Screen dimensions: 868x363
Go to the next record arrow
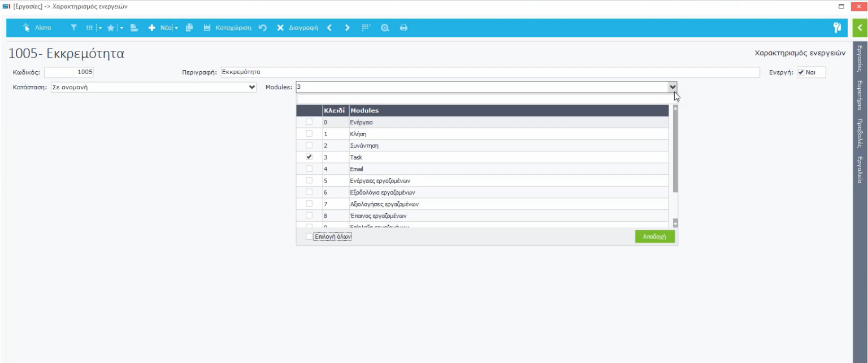[347, 28]
